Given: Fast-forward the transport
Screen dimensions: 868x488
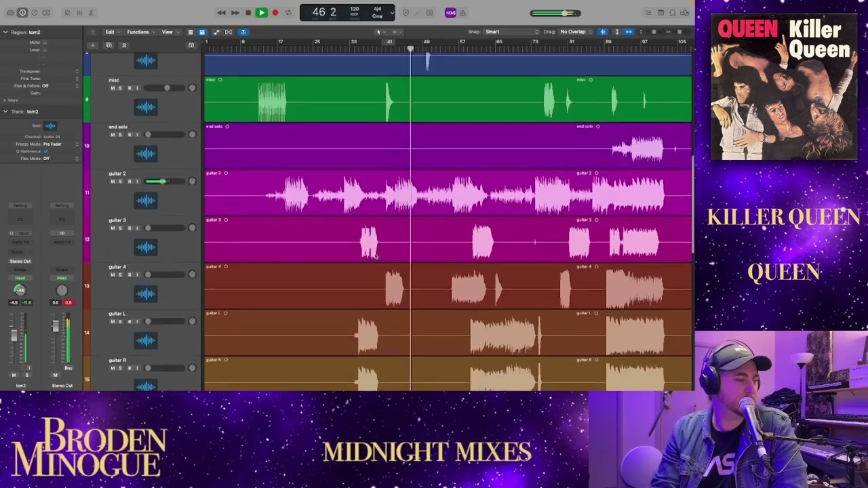Looking at the screenshot, I should coord(235,12).
